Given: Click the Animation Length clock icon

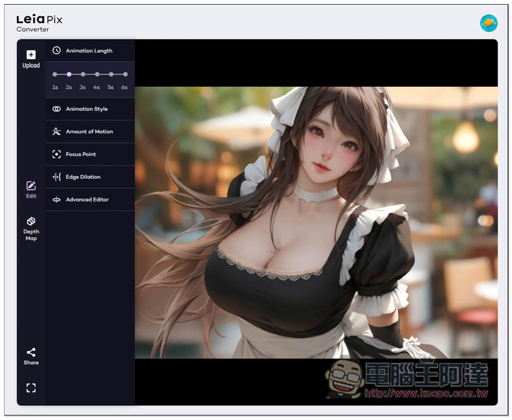Looking at the screenshot, I should coord(56,51).
